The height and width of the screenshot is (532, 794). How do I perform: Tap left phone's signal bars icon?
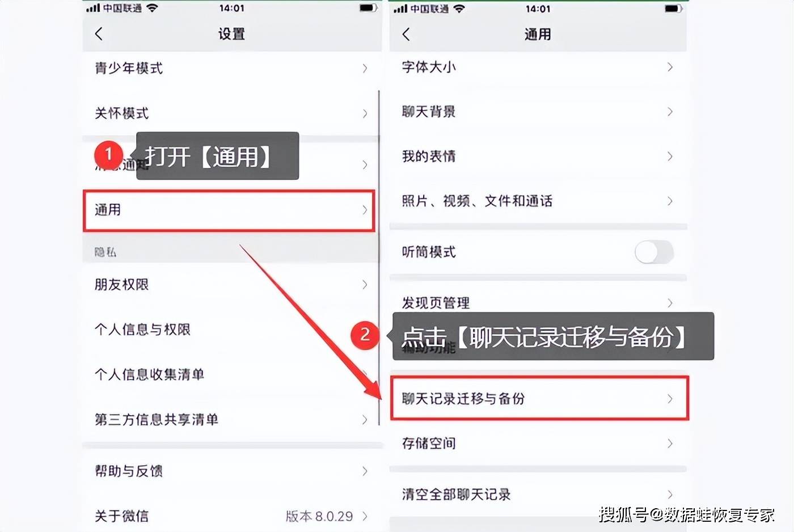click(92, 8)
